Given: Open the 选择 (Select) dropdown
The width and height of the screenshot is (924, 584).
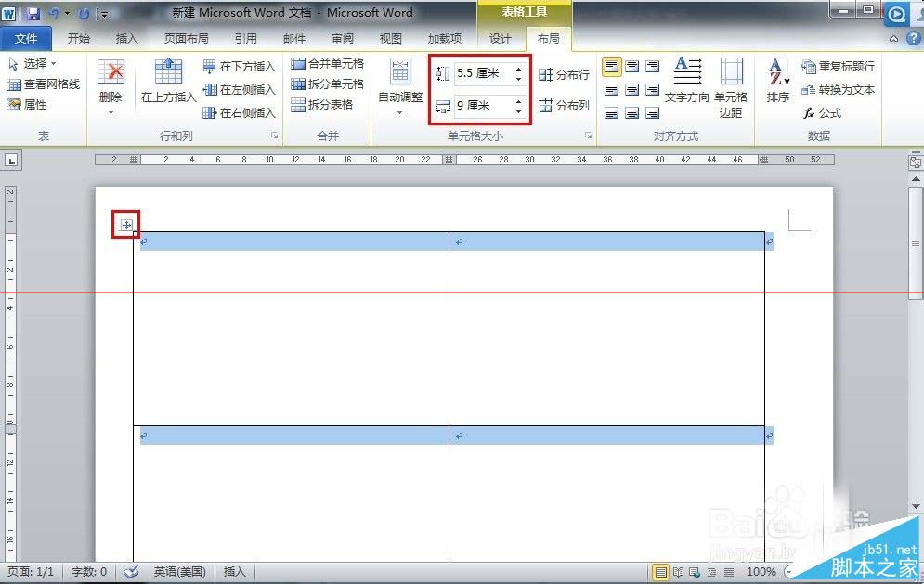Looking at the screenshot, I should point(37,62).
